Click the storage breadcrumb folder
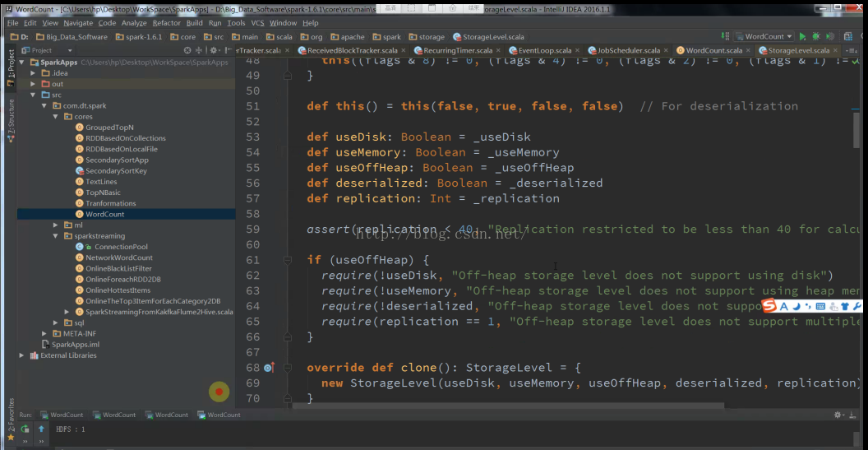 coord(427,36)
